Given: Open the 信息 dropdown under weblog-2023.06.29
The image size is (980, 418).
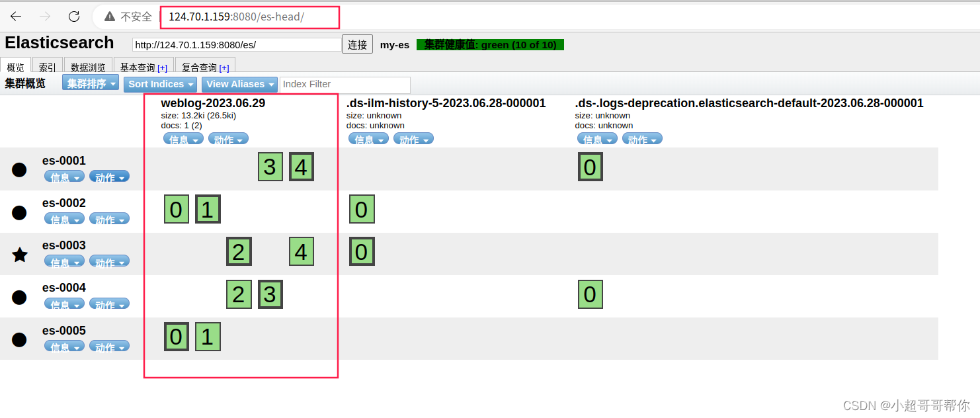Looking at the screenshot, I should [x=183, y=138].
